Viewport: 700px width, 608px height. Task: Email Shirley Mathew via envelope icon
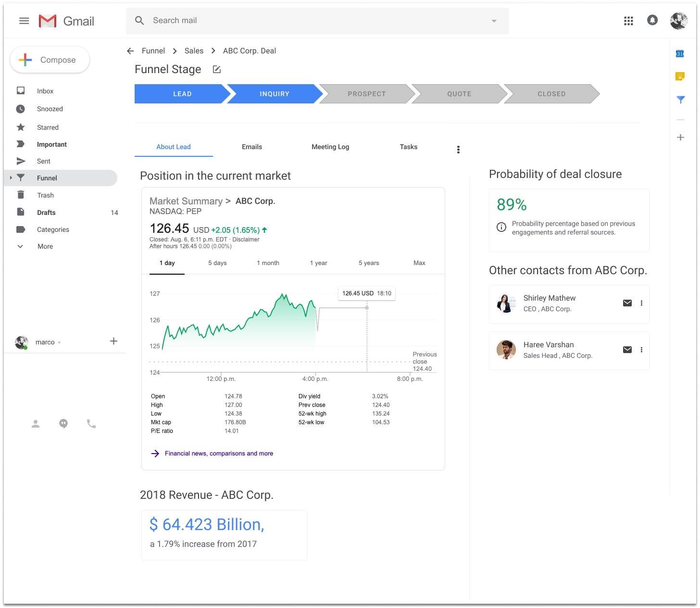627,303
